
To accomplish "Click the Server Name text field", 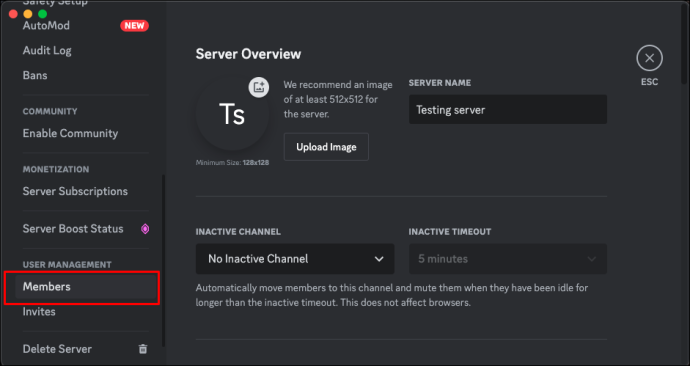I will tap(508, 110).
